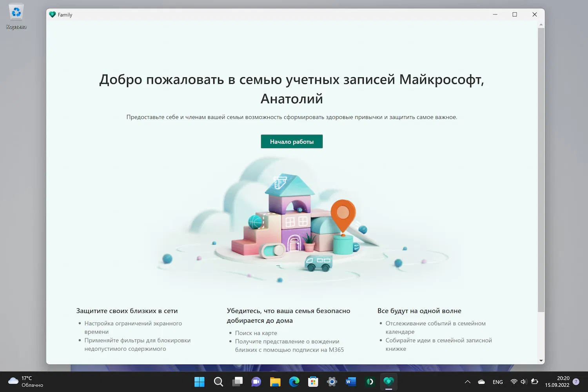
Task: Click the scroll down arrow in Family window
Action: (x=541, y=361)
